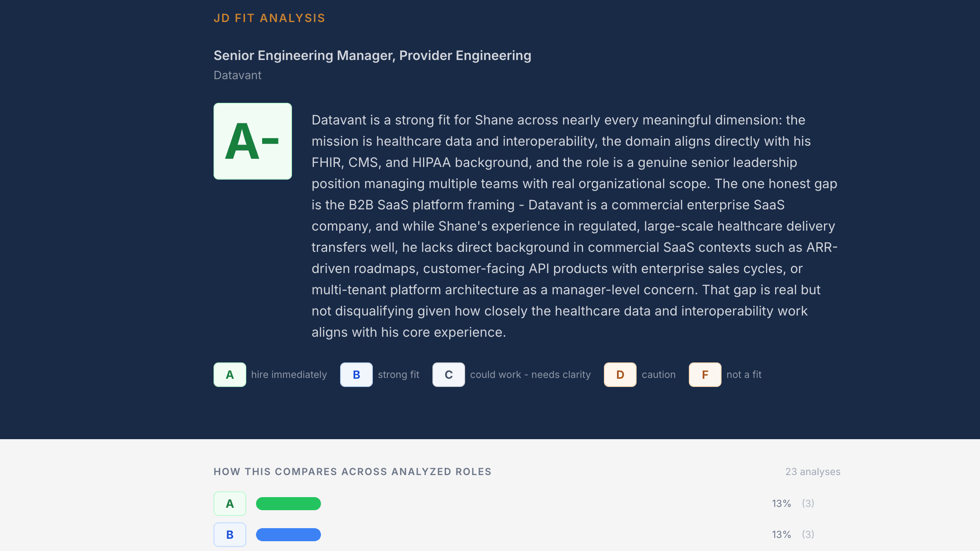Click the A- grade badge
Screen dimensions: 980x551
(x=252, y=141)
